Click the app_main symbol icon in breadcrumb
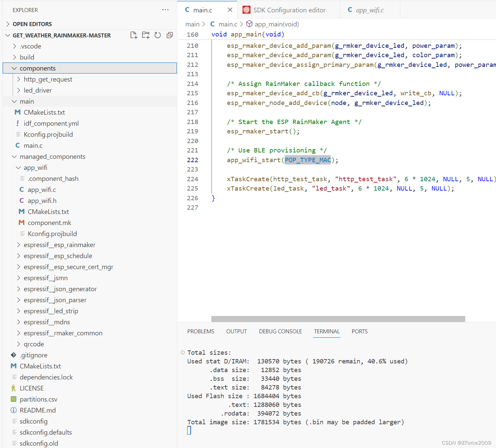Image resolution: width=496 pixels, height=448 pixels. 249,24
